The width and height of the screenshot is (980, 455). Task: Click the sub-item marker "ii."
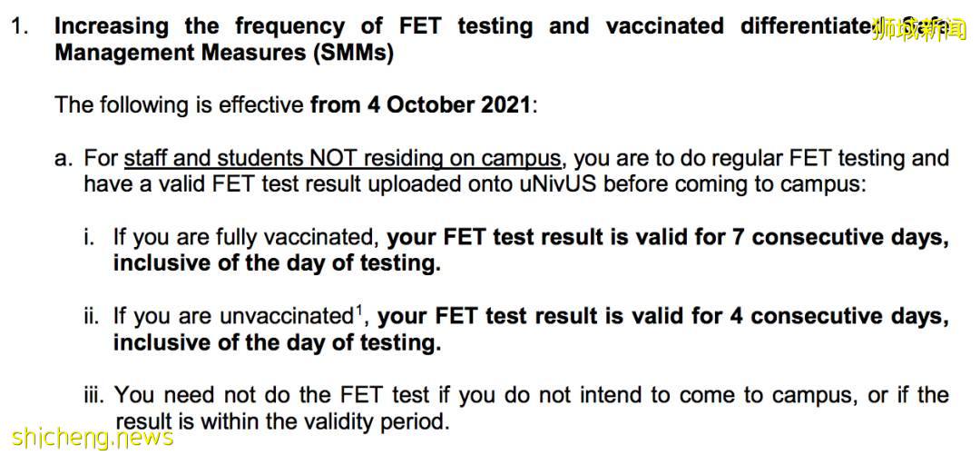[91, 316]
